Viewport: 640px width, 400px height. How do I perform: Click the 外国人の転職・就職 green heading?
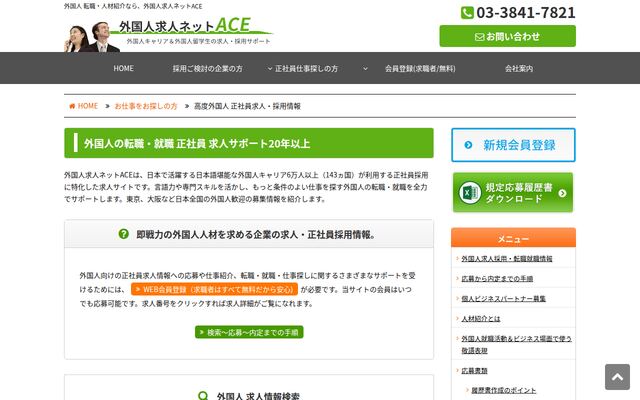pyautogui.click(x=249, y=143)
